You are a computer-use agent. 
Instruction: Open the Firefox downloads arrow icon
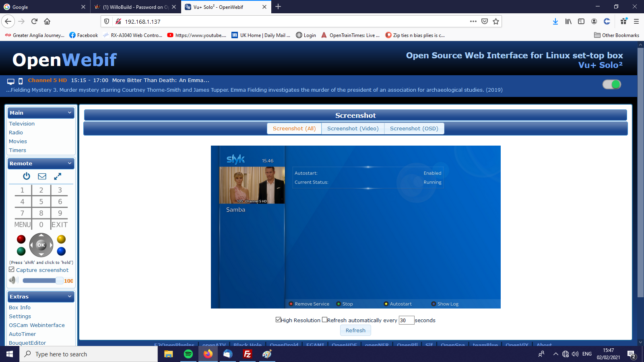click(555, 21)
